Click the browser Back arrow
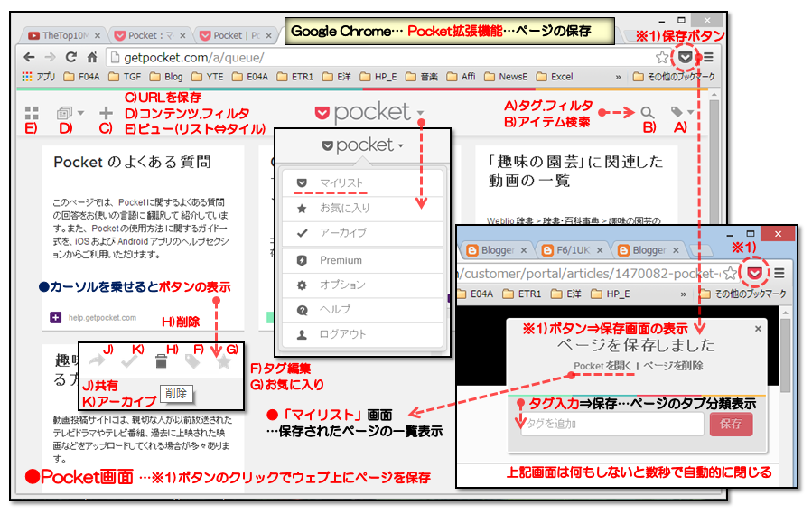The image size is (812, 514). tap(30, 57)
